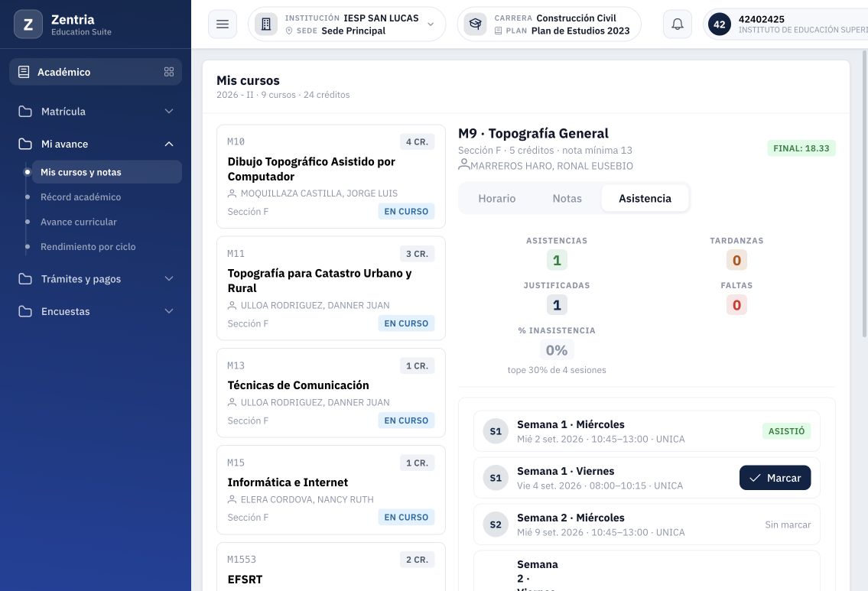The height and width of the screenshot is (591, 868).
Task: Click the FINAL: 18.33 grade badge
Action: pos(801,148)
